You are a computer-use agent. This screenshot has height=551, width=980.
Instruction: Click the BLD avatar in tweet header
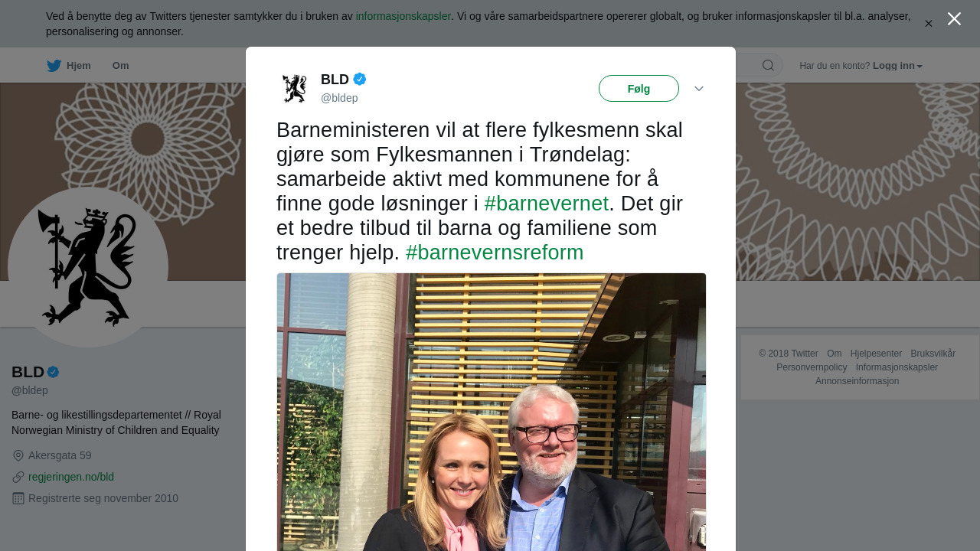295,89
